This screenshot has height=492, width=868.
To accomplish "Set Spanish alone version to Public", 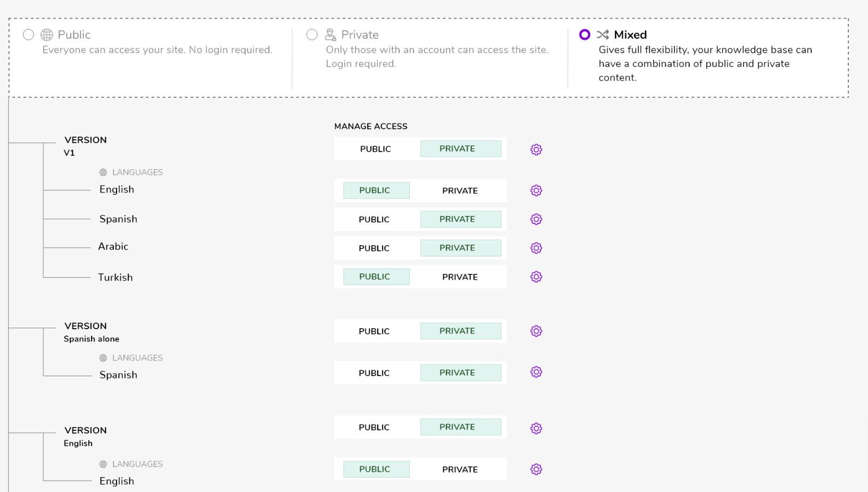I will [374, 331].
